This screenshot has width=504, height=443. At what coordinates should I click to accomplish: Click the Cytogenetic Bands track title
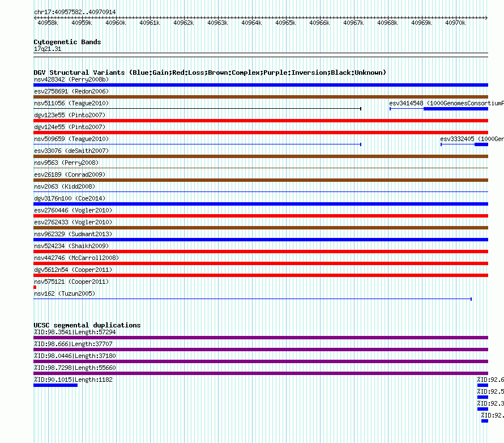67,42
